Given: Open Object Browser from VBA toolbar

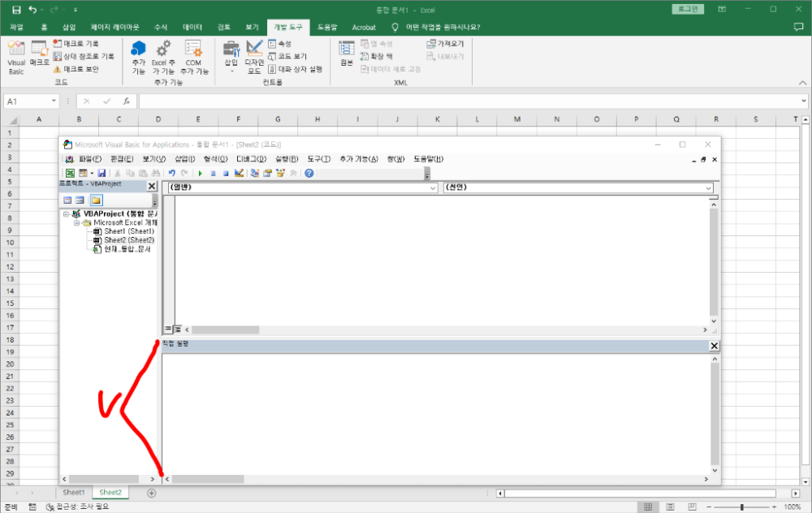Looking at the screenshot, I should pos(280,174).
